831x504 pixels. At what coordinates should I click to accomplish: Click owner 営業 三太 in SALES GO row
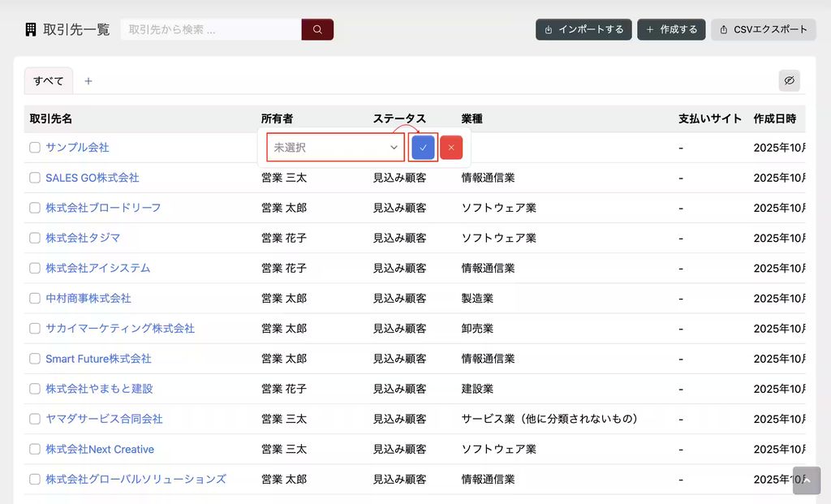[x=284, y=178]
